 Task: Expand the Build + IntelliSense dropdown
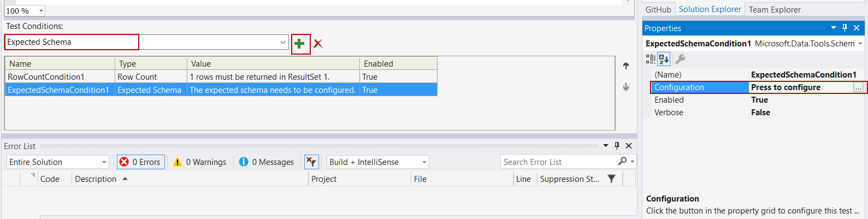424,162
